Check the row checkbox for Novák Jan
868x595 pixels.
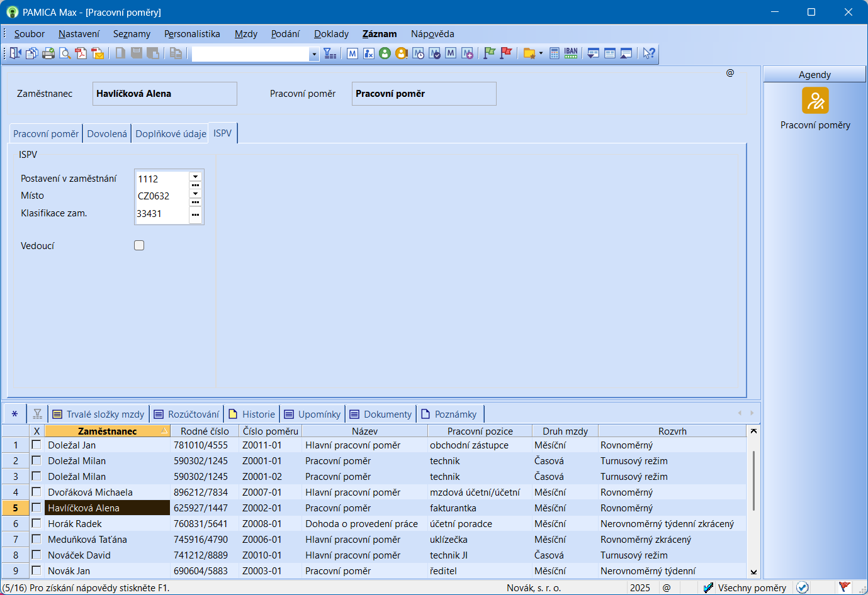tap(37, 570)
